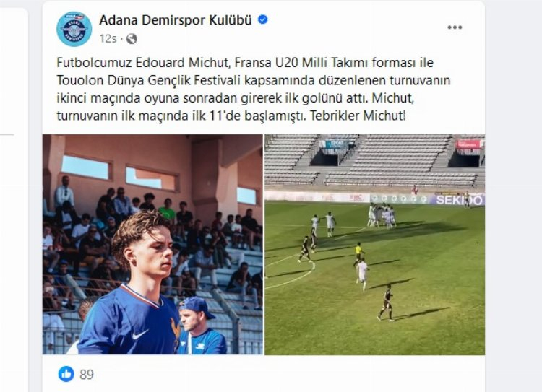The width and height of the screenshot is (542, 392).
Task: Click the 'Tebrikler Michut!' sentence
Action: coord(358,116)
